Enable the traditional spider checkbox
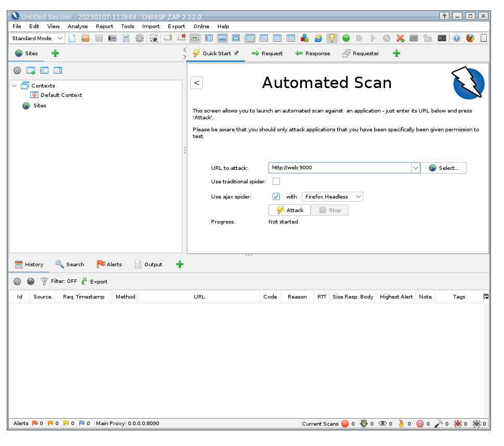504x446 pixels. [276, 181]
